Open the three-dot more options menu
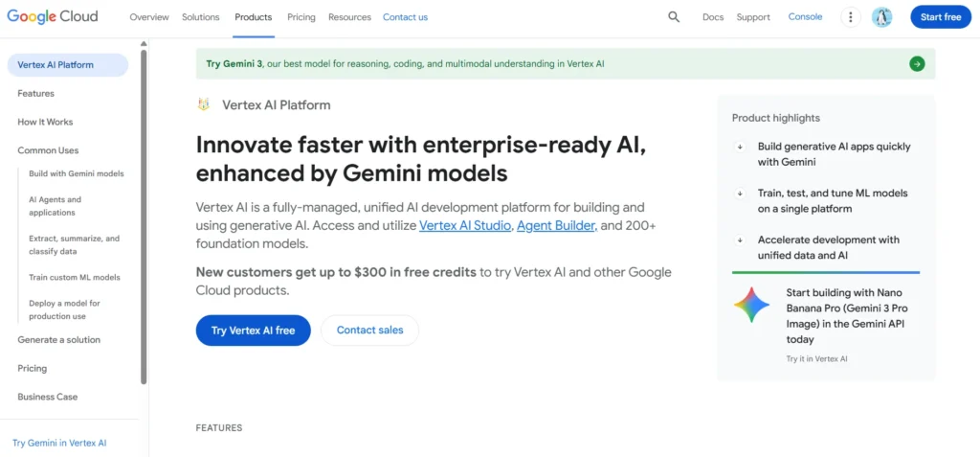This screenshot has height=457, width=980. (850, 17)
